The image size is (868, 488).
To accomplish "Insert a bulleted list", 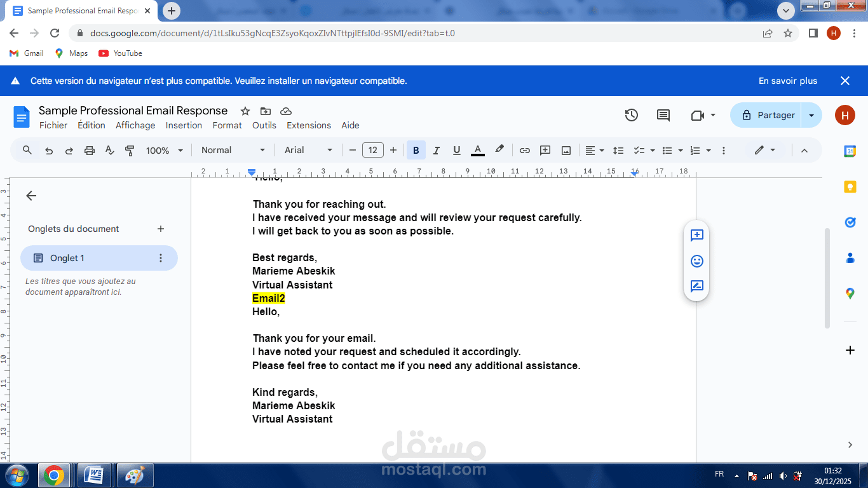I will [667, 151].
